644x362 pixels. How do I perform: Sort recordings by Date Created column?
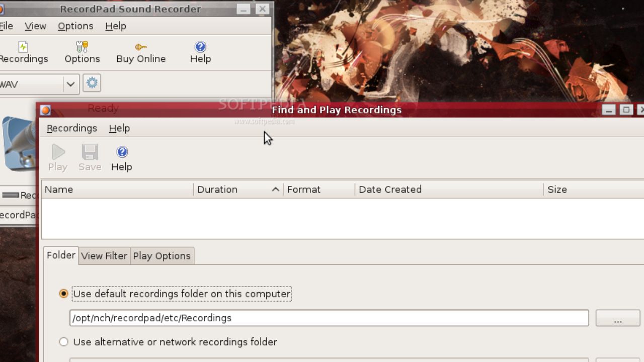click(x=449, y=190)
